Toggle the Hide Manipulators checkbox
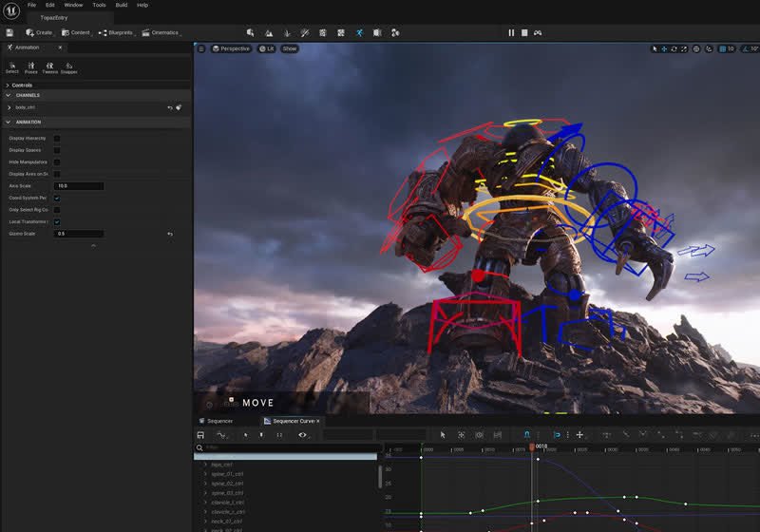Image resolution: width=760 pixels, height=532 pixels. coord(57,161)
